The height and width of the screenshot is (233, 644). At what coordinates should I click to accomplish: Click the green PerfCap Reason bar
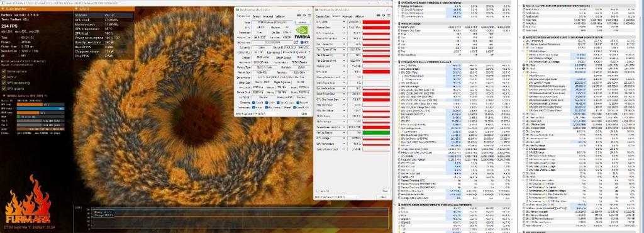click(x=376, y=132)
